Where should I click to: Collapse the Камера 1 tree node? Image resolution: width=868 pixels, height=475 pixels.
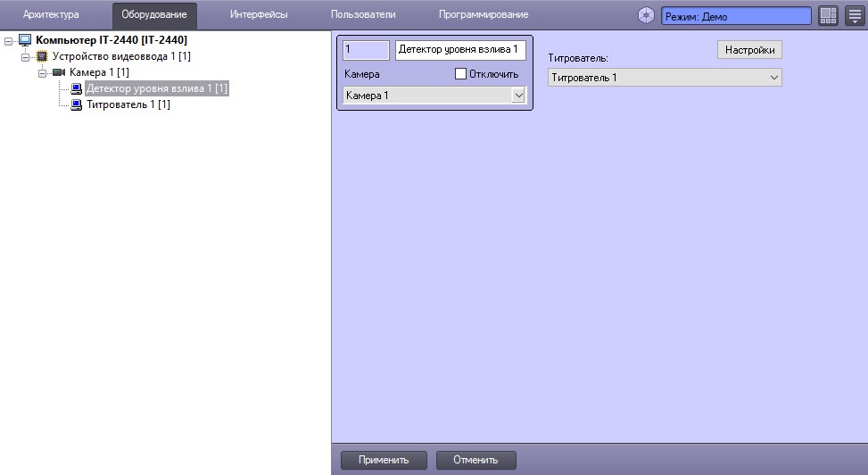[42, 73]
